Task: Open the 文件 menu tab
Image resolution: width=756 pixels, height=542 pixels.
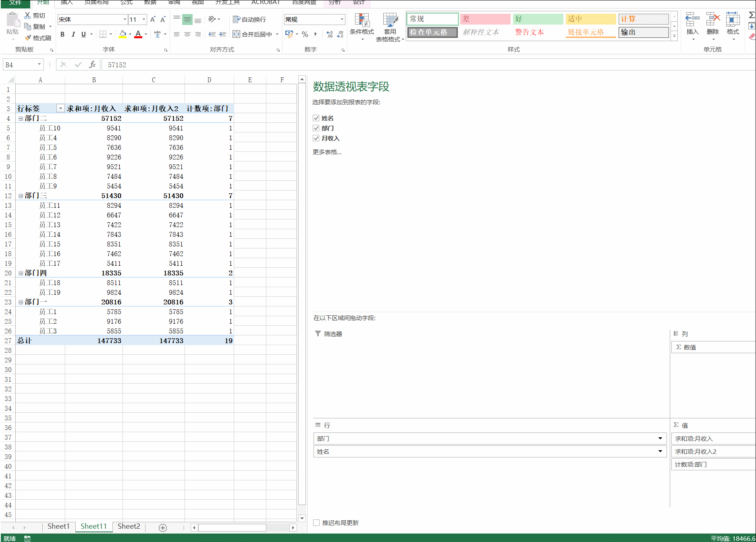Action: click(15, 3)
